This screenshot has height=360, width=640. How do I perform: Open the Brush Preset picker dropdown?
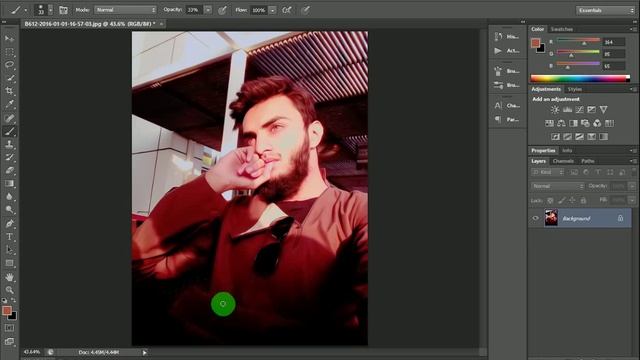[51, 10]
